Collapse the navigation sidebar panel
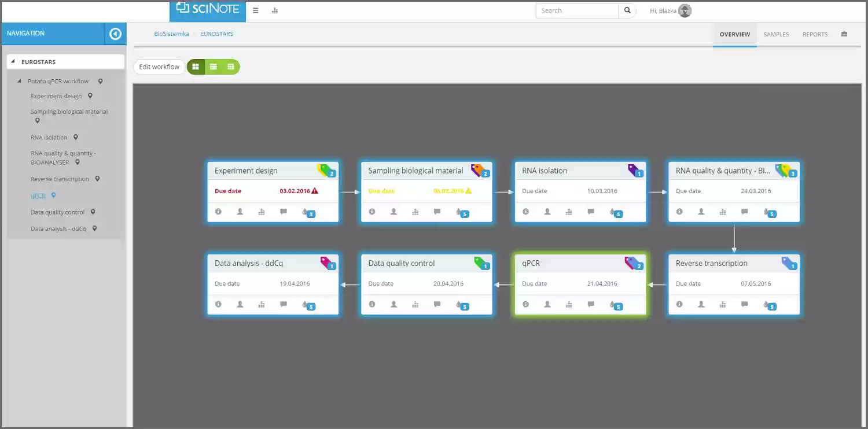This screenshot has height=429, width=868. pos(115,34)
